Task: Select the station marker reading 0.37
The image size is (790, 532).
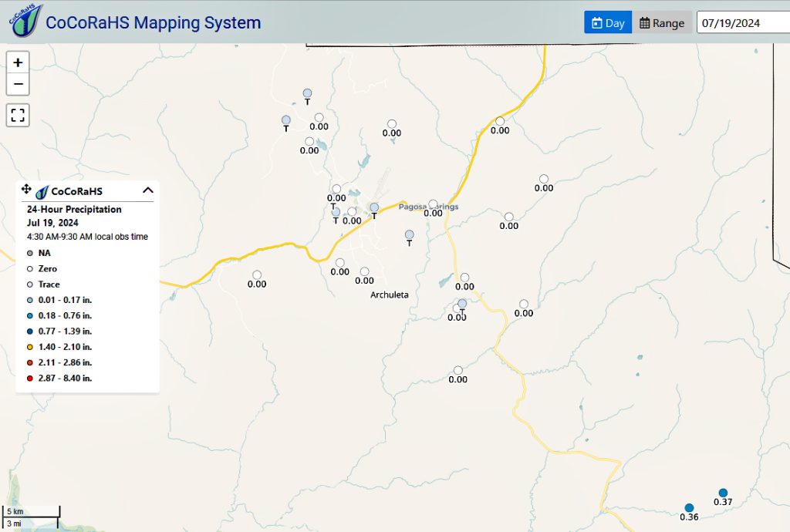Action: (x=723, y=493)
